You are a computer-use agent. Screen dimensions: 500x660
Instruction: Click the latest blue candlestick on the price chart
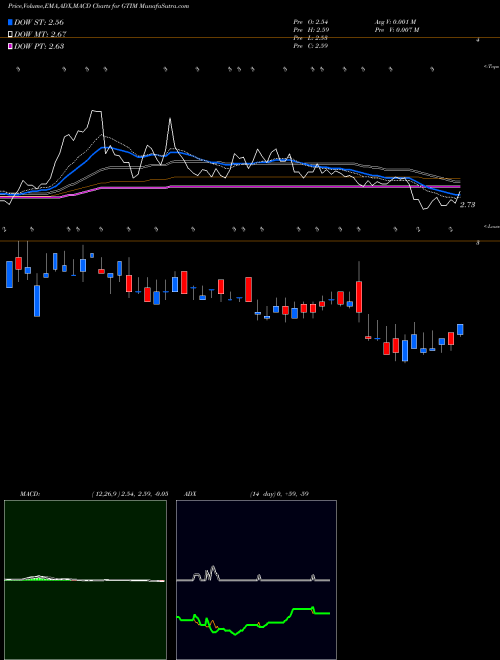(x=460, y=330)
